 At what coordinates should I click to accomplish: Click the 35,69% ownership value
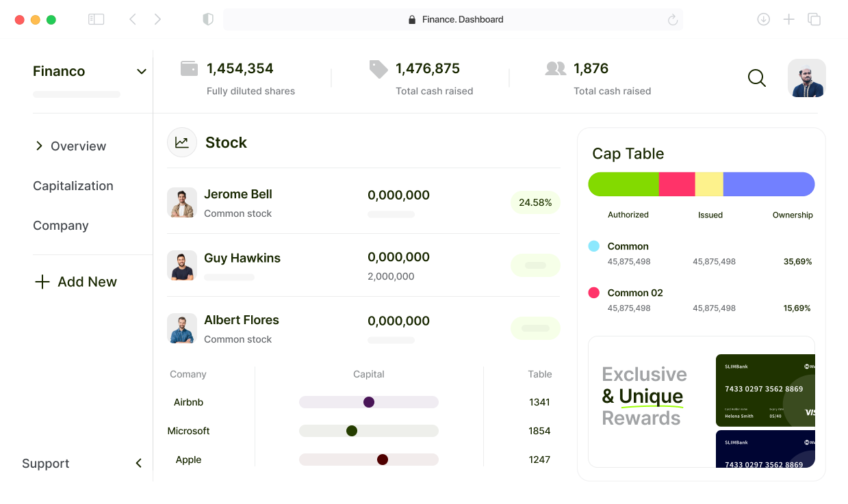click(x=797, y=262)
